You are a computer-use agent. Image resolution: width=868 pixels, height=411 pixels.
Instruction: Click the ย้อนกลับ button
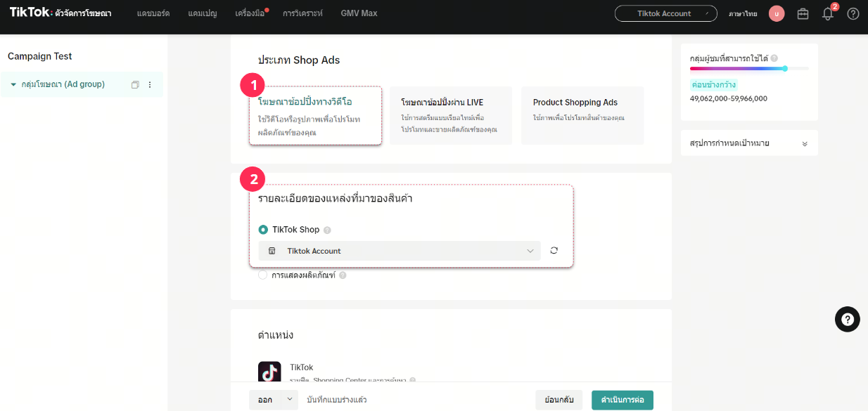pyautogui.click(x=559, y=400)
